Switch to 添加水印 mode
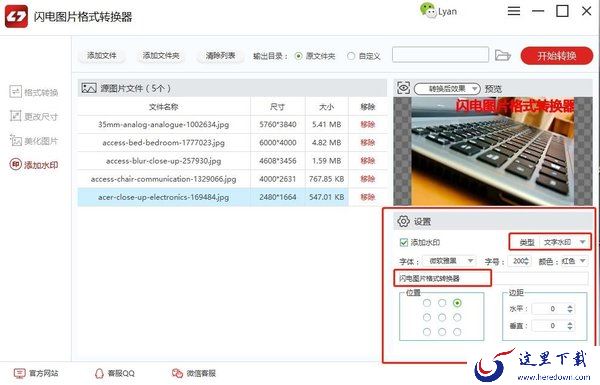 (x=34, y=165)
